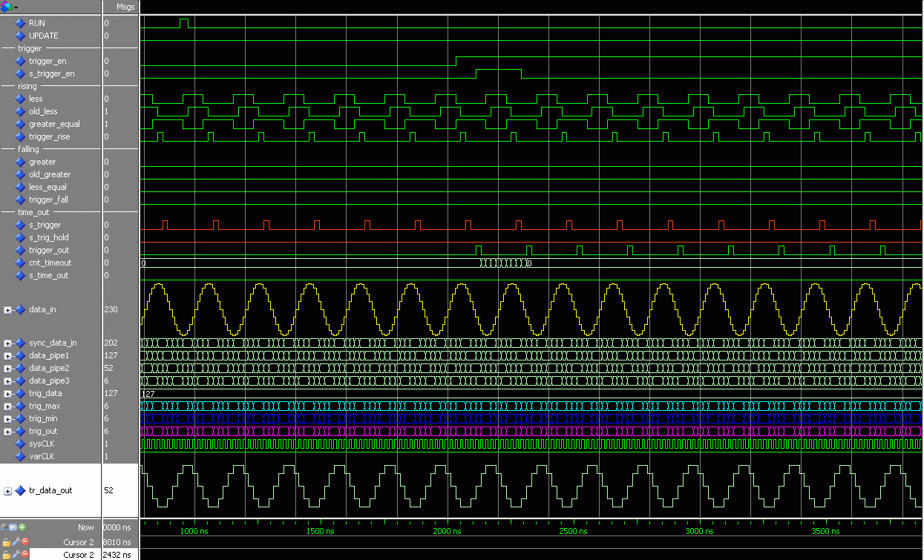The image size is (924, 560).
Task: Expand the trig_min bus
Action: point(7,419)
